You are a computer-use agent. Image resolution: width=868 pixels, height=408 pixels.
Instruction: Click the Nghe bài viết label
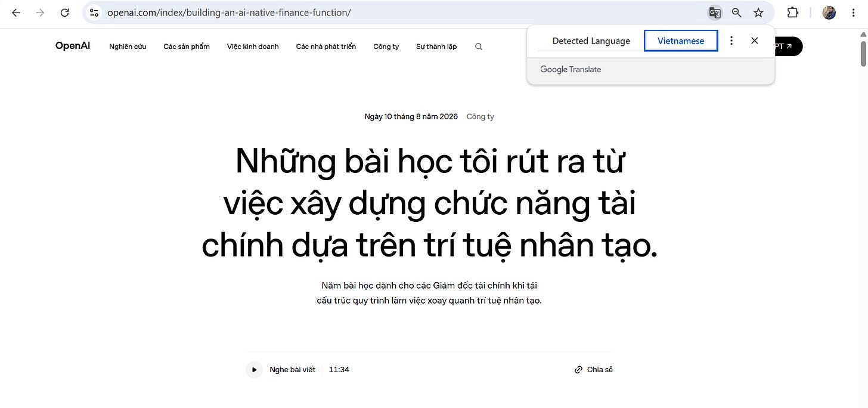click(x=292, y=370)
